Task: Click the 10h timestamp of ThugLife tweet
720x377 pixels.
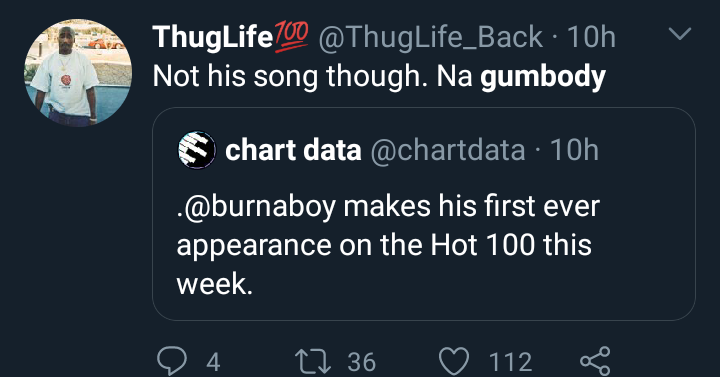Action: tap(591, 37)
